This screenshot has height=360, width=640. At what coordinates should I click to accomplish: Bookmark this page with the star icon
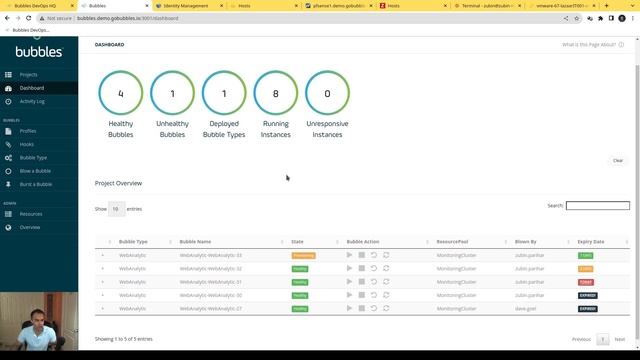(577, 18)
